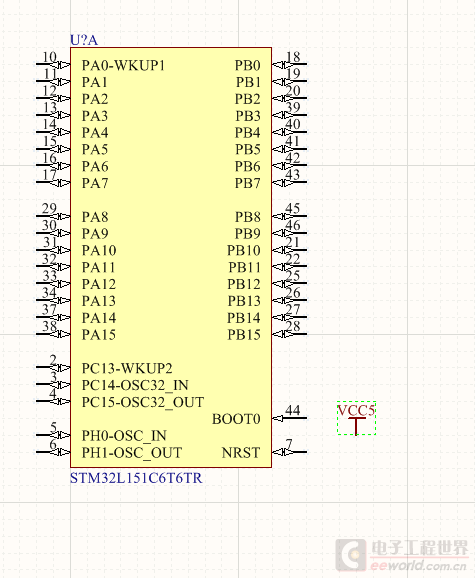The image size is (475, 578).
Task: Click pin label PB8
Action: click(x=248, y=217)
